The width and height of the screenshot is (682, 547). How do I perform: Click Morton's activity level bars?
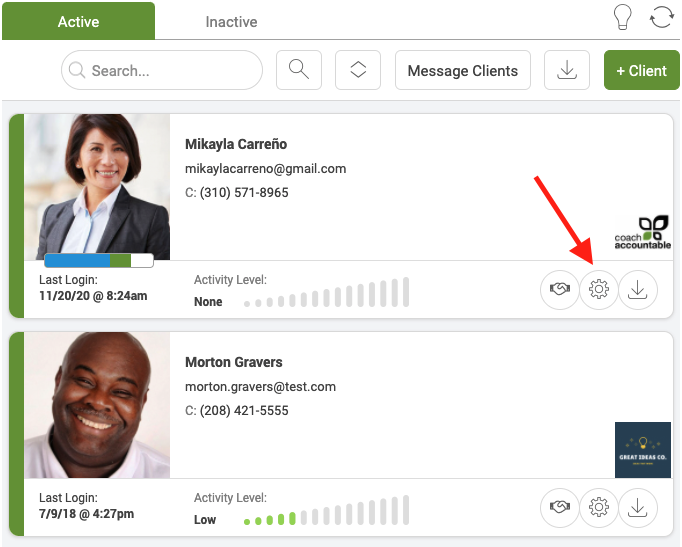[x=326, y=510]
